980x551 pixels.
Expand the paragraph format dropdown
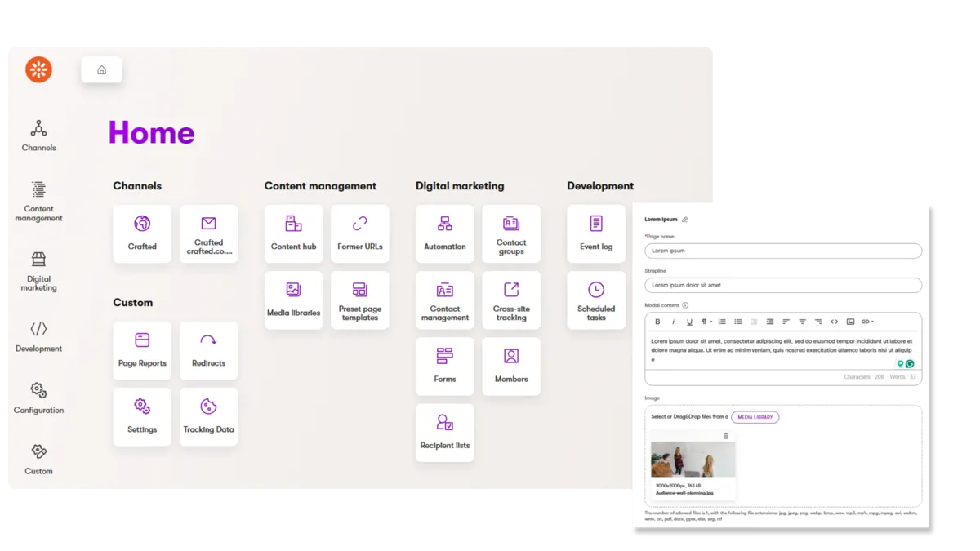coord(706,322)
